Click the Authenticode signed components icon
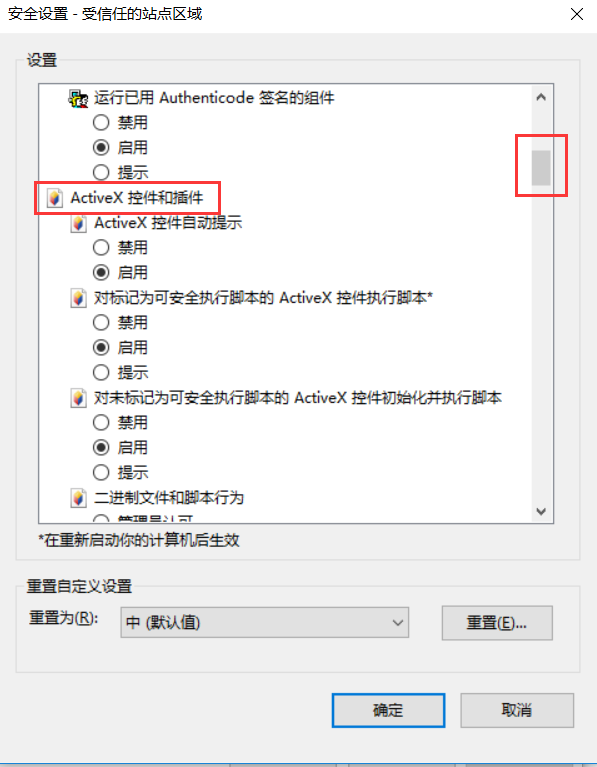This screenshot has width=597, height=767. pyautogui.click(x=77, y=98)
